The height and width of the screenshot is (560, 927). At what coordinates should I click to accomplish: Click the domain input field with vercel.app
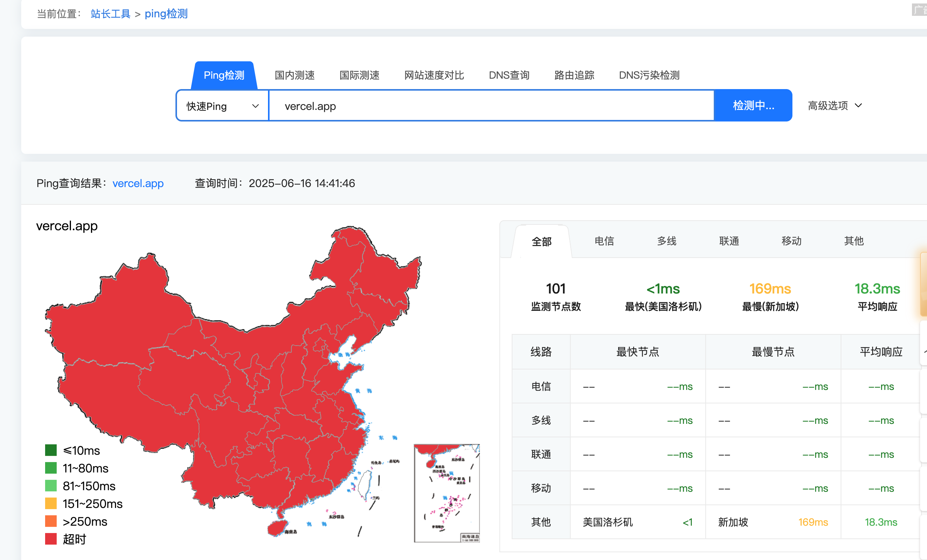491,106
